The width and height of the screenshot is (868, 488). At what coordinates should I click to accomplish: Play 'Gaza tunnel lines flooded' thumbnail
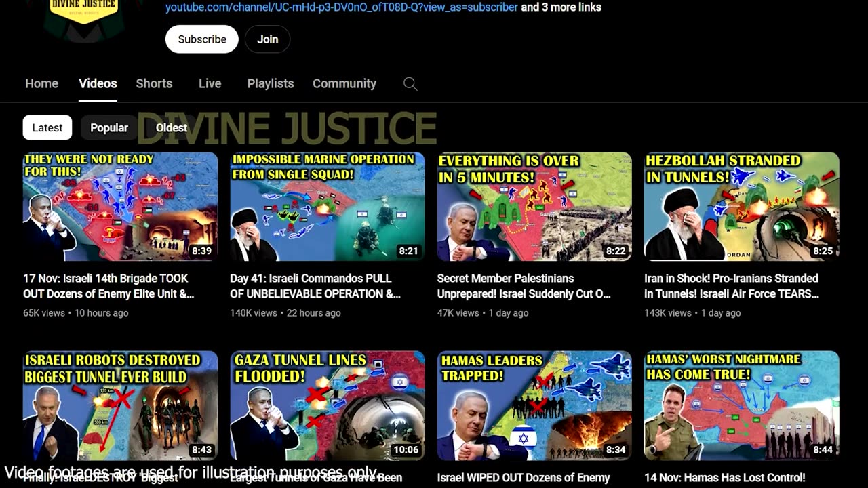pos(328,406)
